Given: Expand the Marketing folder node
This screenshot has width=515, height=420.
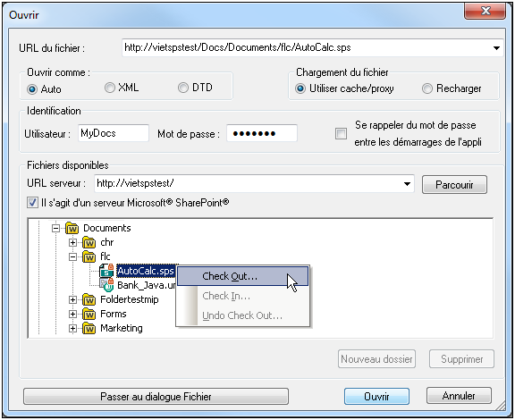Looking at the screenshot, I should point(73,328).
